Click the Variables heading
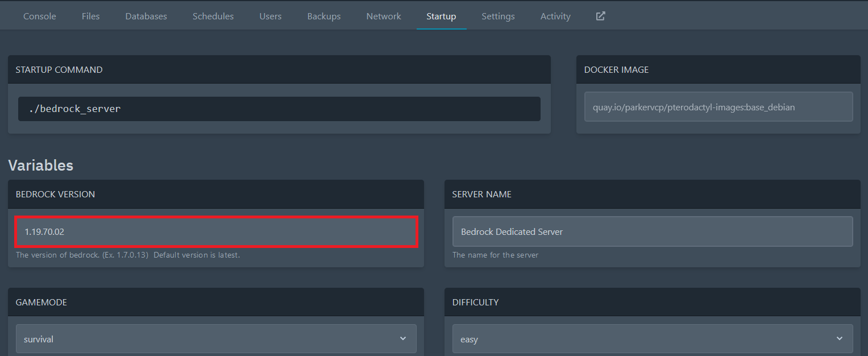Viewport: 868px width, 356px height. 41,165
